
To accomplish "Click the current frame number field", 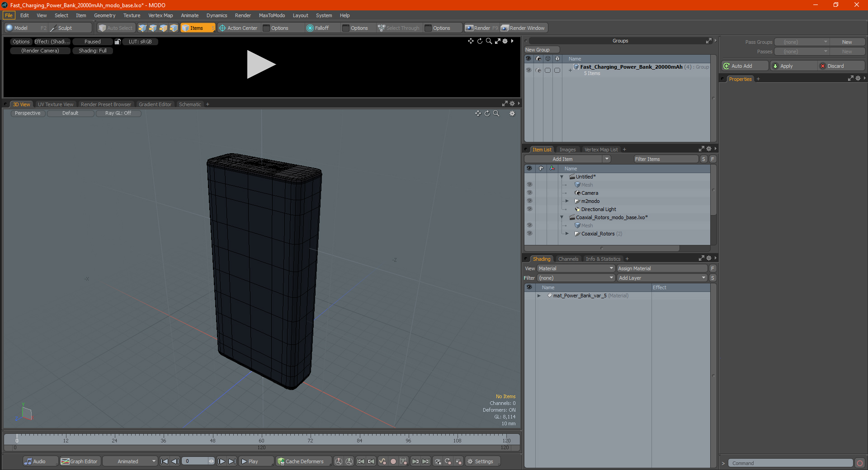I will [196, 461].
